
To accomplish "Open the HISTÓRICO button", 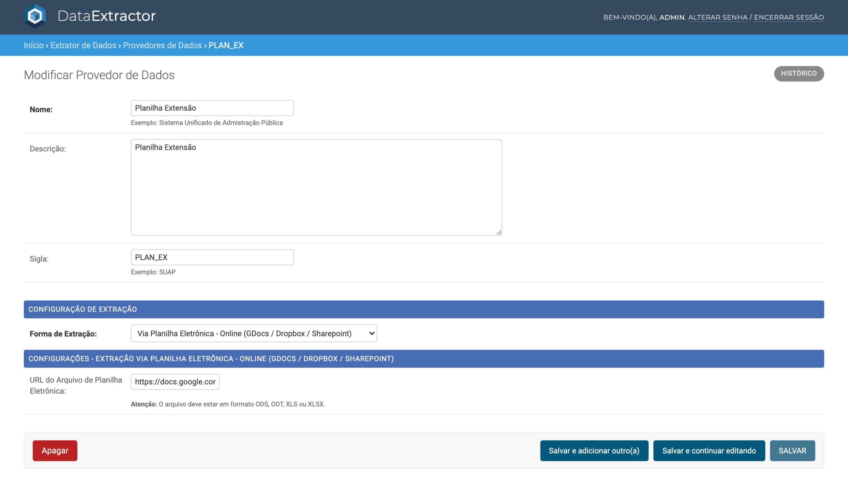I will click(798, 73).
